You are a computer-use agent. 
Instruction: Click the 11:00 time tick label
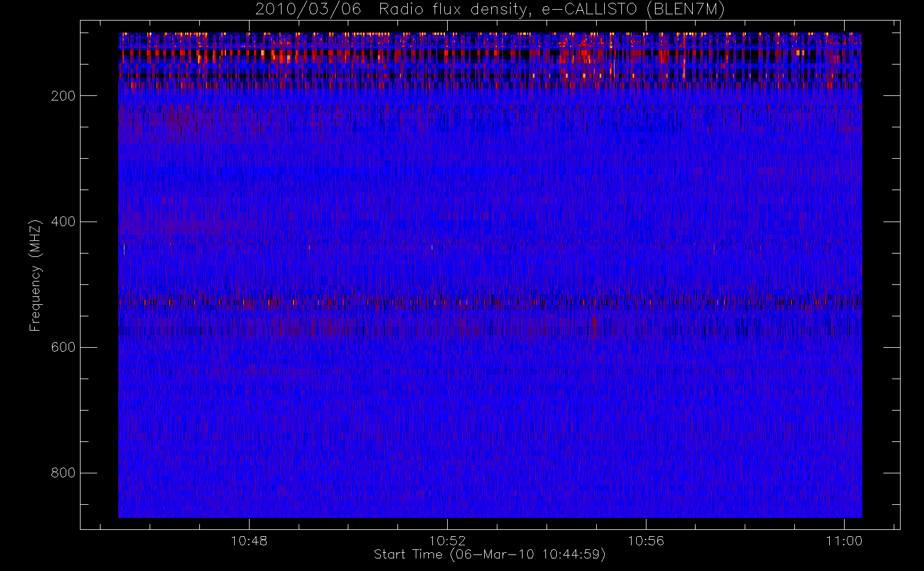tap(844, 541)
